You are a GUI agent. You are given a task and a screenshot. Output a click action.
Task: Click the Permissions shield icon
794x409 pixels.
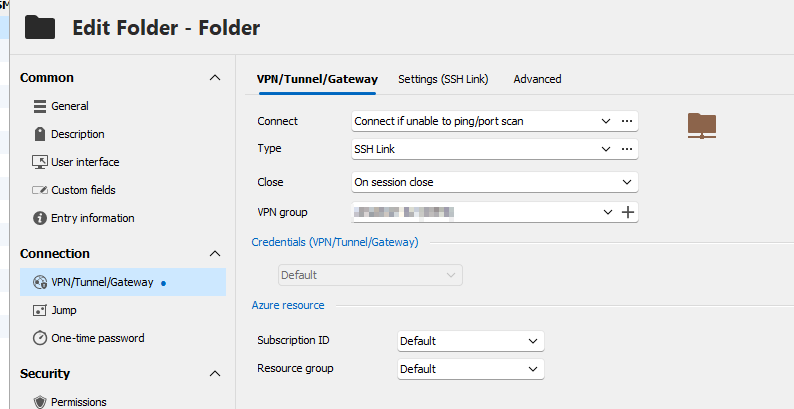40,402
